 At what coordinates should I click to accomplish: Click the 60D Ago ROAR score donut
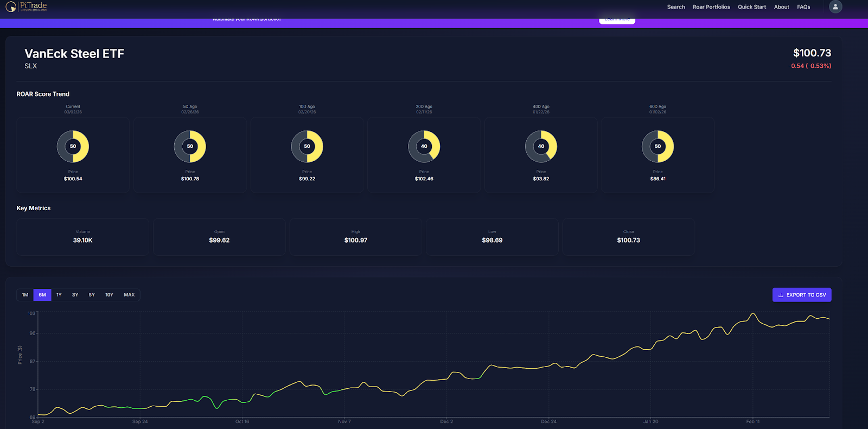point(658,146)
